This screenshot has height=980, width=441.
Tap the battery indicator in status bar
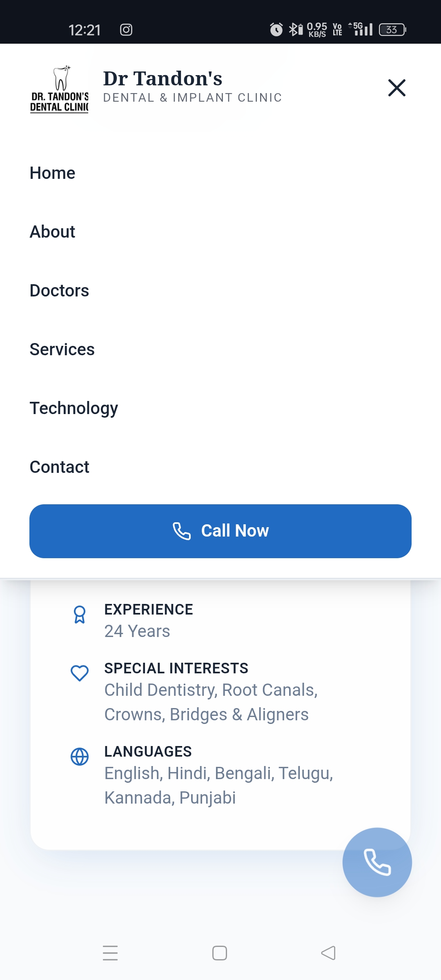pyautogui.click(x=392, y=30)
